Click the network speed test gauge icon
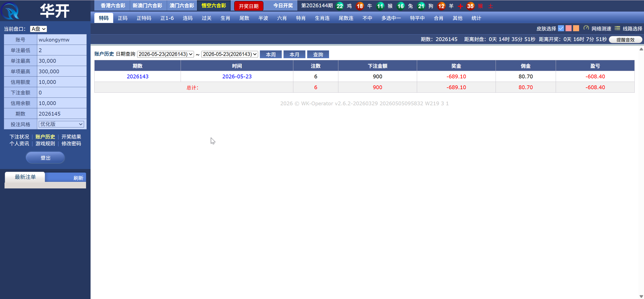Screen dimensions: 644x299 [x=586, y=28]
